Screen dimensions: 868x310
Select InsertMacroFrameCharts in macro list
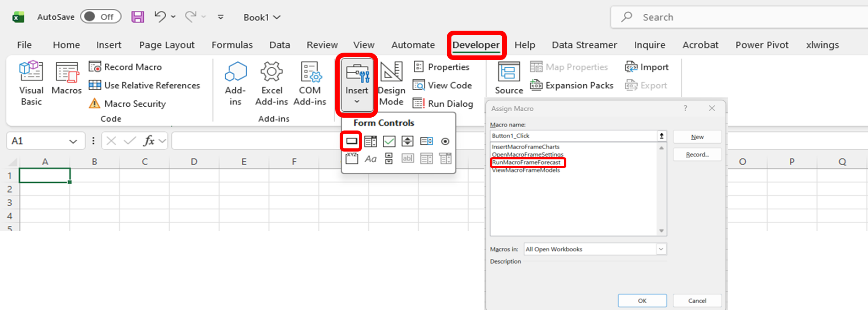[526, 147]
